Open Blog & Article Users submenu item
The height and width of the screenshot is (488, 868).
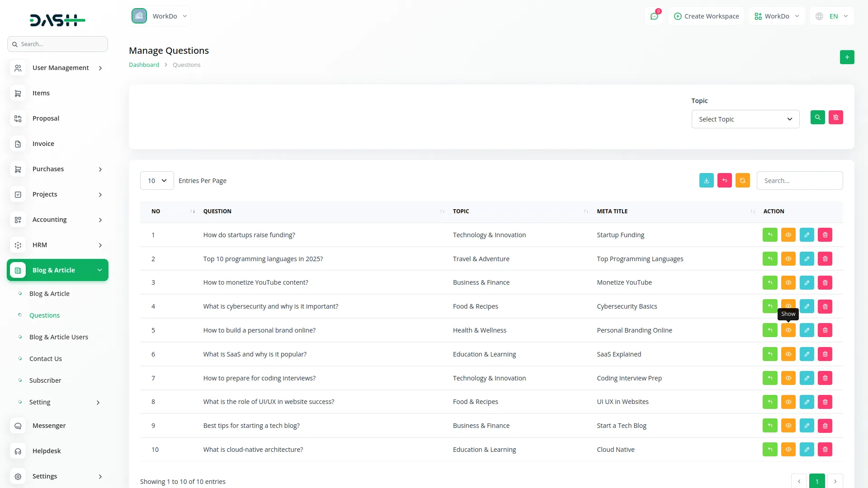59,337
